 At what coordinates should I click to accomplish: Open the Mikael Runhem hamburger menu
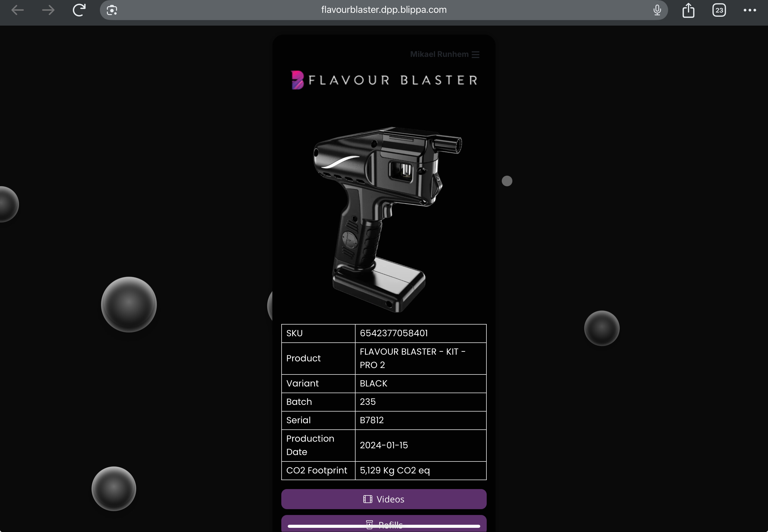(x=476, y=55)
